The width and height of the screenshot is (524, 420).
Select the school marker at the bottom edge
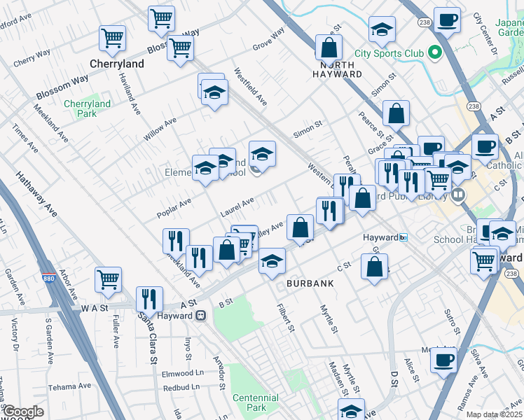[351, 409]
